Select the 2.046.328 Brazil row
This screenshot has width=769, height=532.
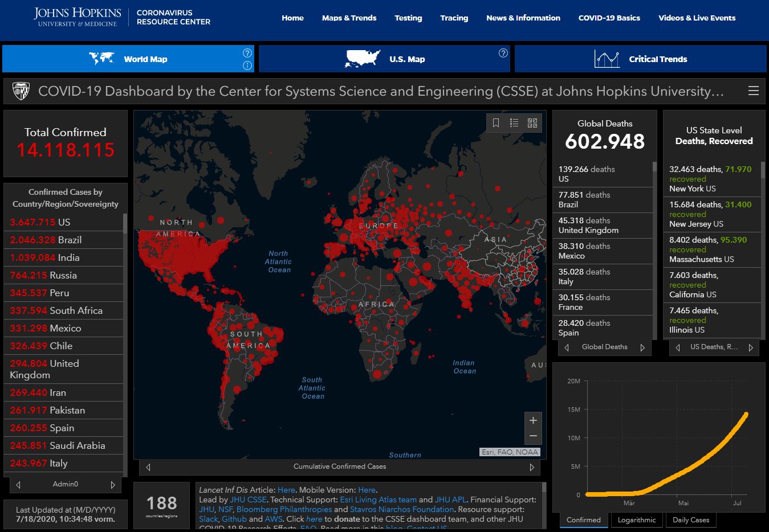[x=63, y=240]
